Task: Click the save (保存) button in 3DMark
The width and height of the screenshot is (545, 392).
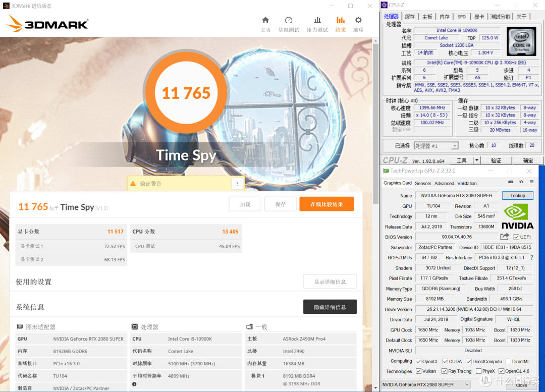Action: [x=280, y=204]
